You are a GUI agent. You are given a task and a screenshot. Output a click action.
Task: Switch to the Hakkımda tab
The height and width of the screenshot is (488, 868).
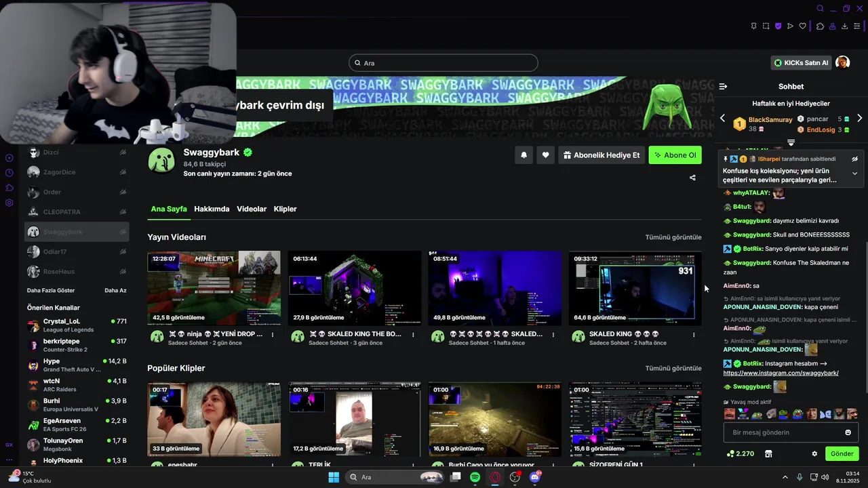[212, 209]
